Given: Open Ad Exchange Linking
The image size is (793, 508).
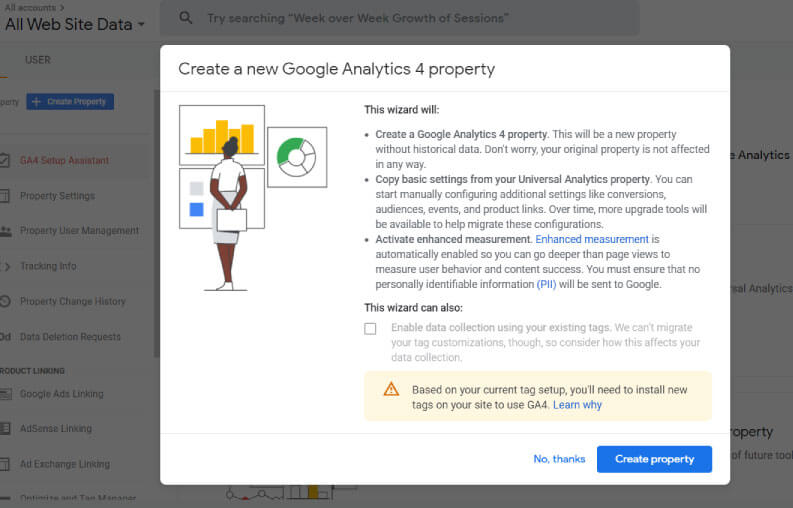Looking at the screenshot, I should coord(65,463).
